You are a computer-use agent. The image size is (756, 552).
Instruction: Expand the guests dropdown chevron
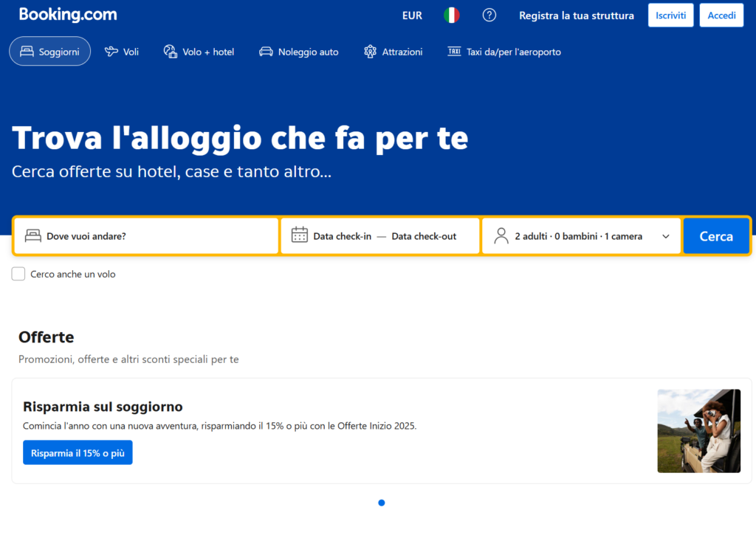coord(666,236)
